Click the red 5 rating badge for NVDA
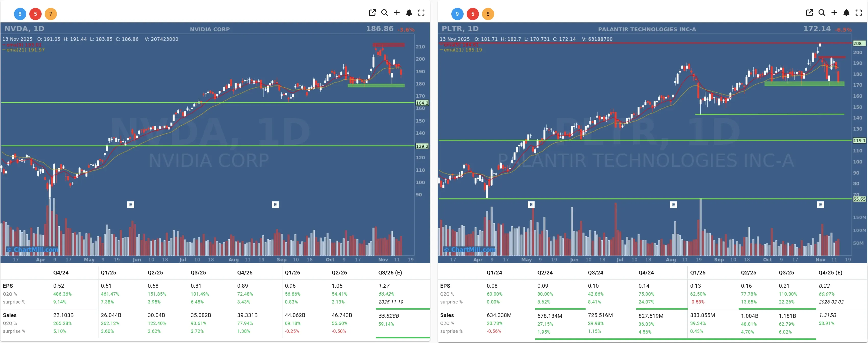Image resolution: width=868 pixels, height=343 pixels. click(35, 14)
